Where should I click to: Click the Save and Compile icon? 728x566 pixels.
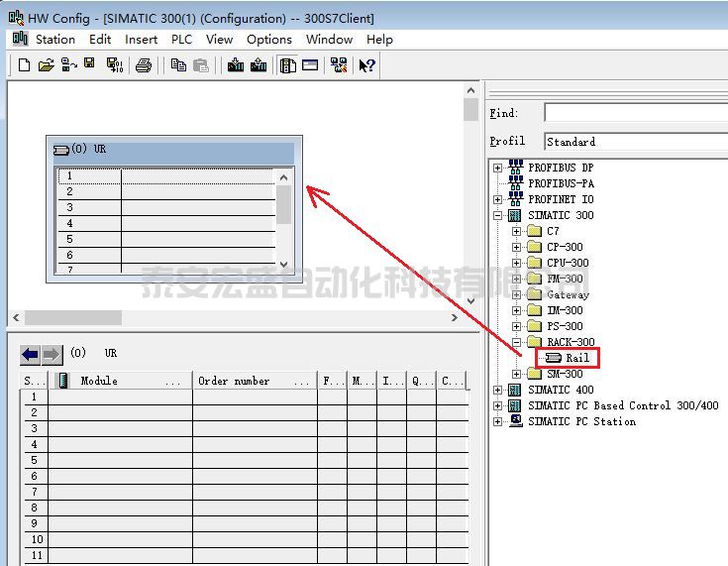[x=114, y=65]
